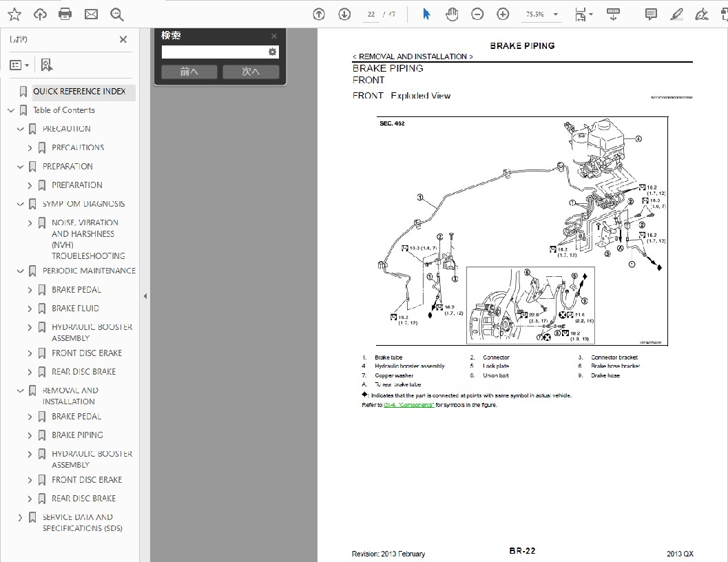Open the bookmark options list dropdown
Viewport: 728px width, 562px height.
pyautogui.click(x=19, y=65)
